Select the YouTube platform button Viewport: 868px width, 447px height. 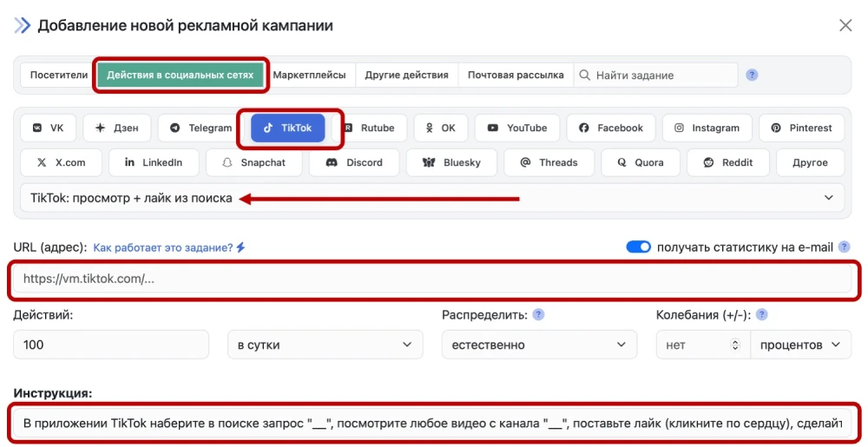tap(516, 128)
